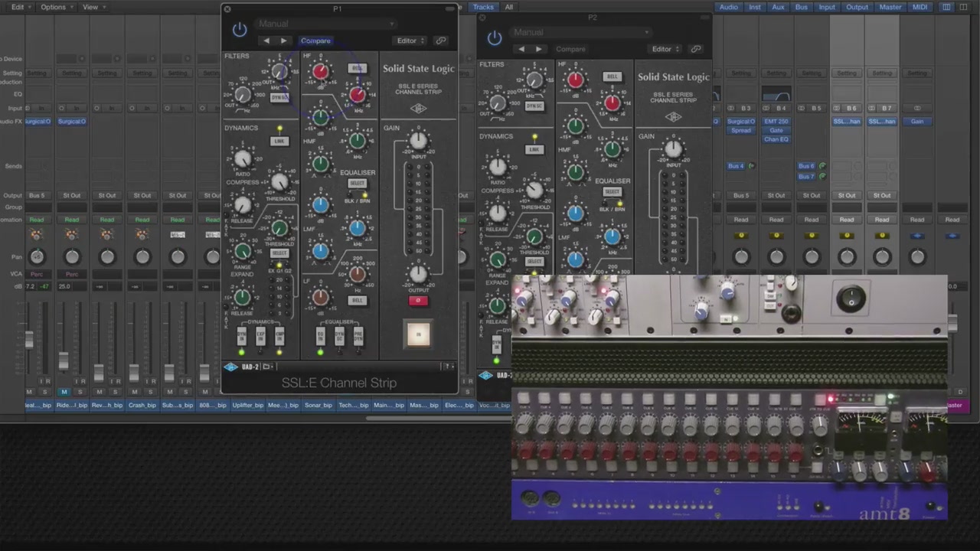Toggle DYN SC equaliser switch in P1

339,337
